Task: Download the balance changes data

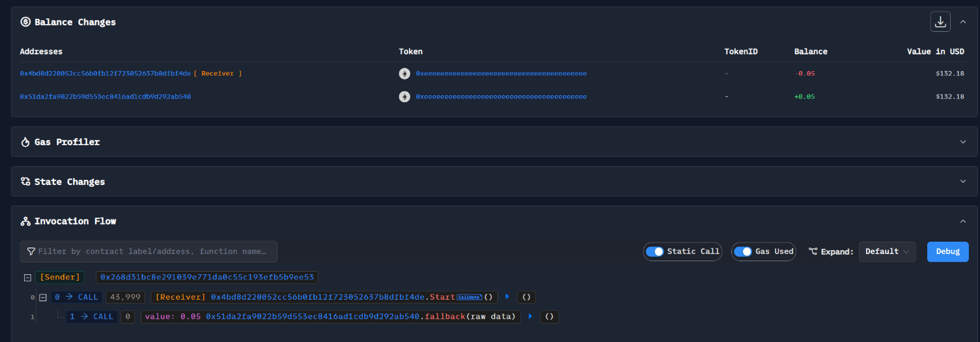Action: [940, 21]
